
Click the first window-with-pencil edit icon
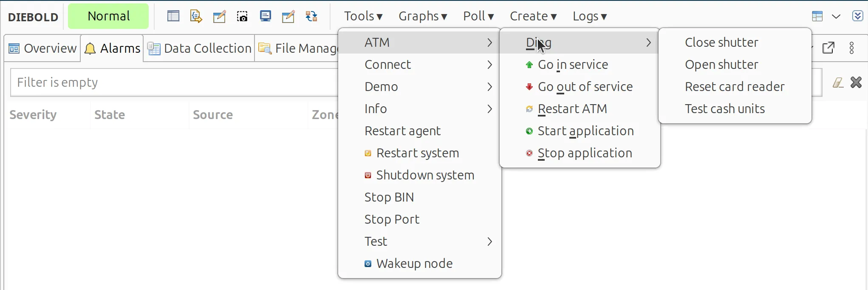click(x=219, y=17)
